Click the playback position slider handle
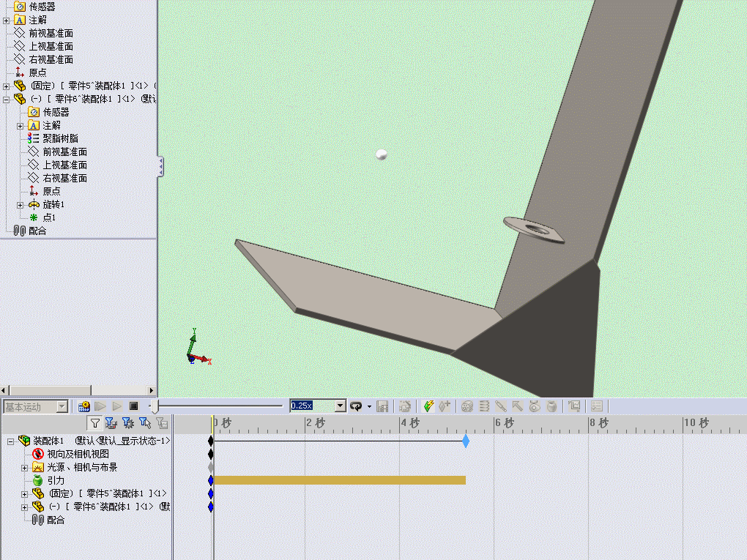Image resolution: width=747 pixels, height=560 pixels. 154,405
